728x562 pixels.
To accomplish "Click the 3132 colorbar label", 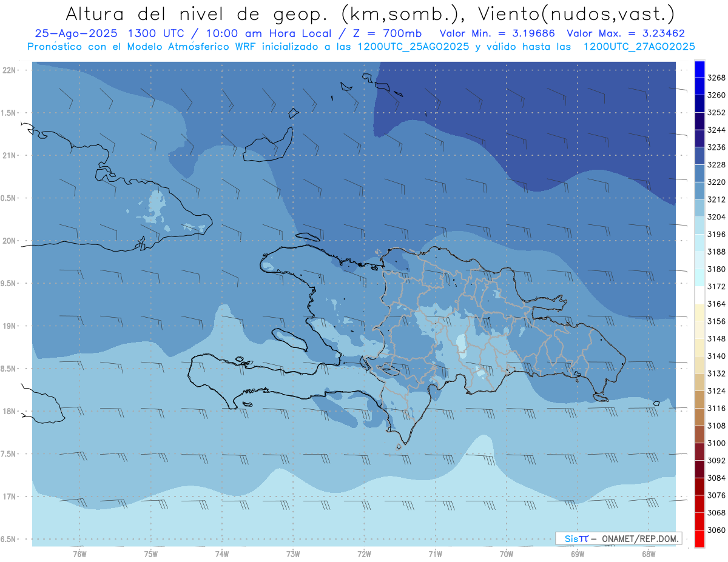I will (x=716, y=373).
